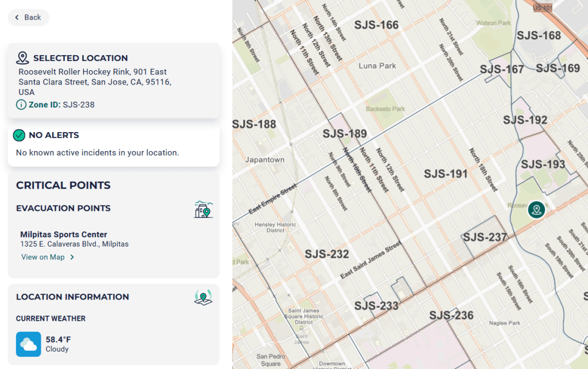Image resolution: width=588 pixels, height=369 pixels.
Task: Click the green No Alerts checkmark icon
Action: point(19,135)
